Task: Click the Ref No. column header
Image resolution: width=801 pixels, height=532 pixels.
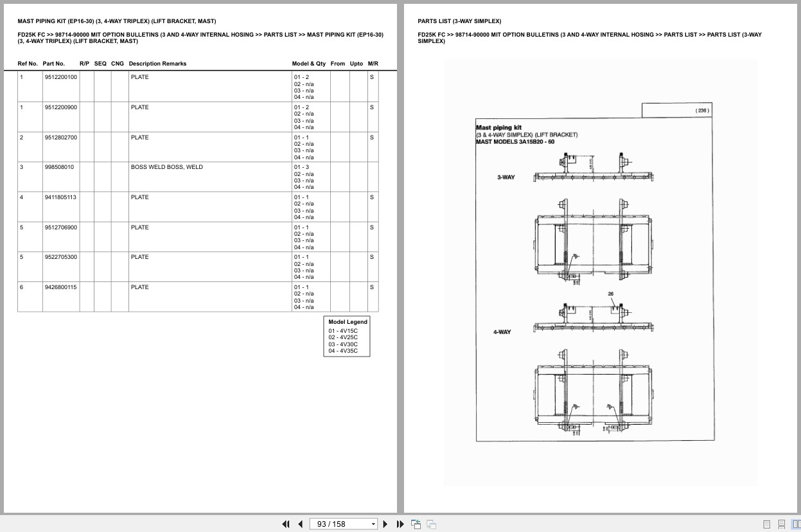Action: [28, 64]
